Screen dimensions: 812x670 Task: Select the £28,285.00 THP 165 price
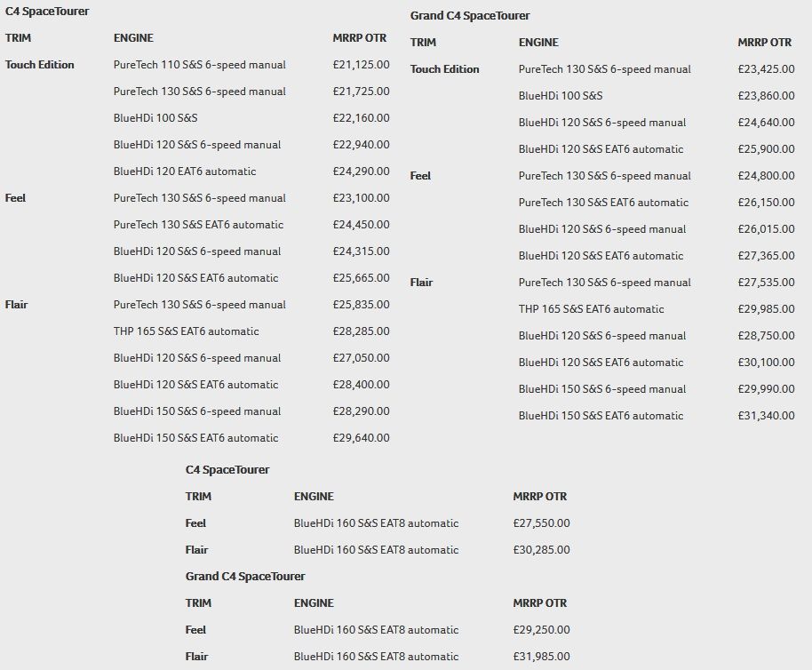pyautogui.click(x=361, y=331)
